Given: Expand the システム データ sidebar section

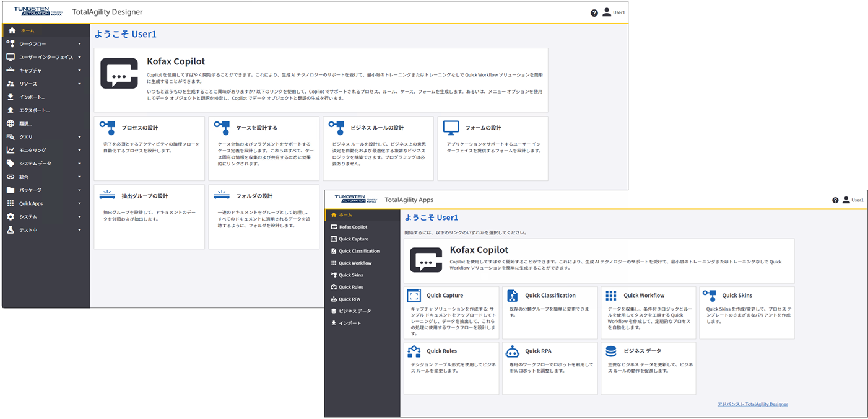Looking at the screenshot, I should pos(79,164).
